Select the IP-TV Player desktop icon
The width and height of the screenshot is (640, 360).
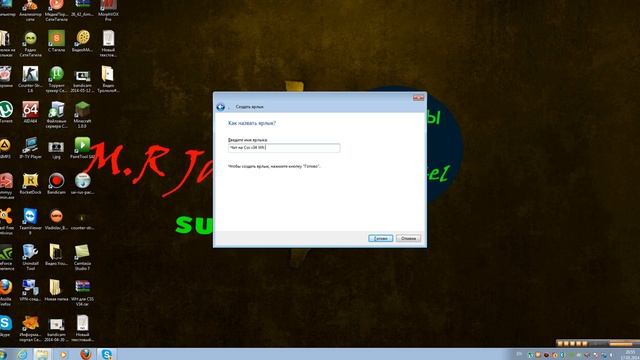[x=30, y=148]
